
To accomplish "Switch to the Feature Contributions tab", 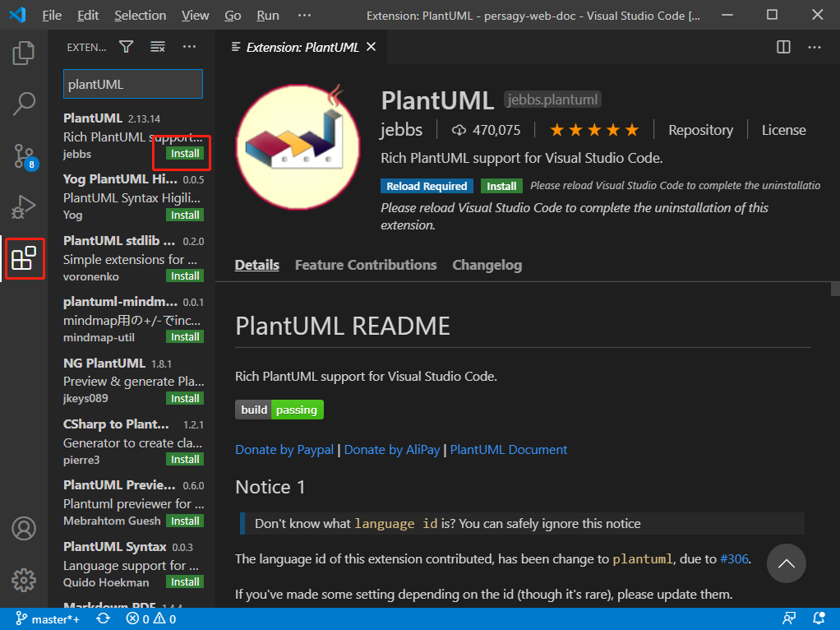I will 365,265.
